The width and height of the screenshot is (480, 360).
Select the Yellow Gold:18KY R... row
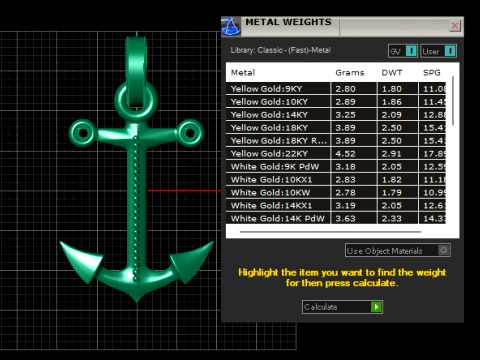pyautogui.click(x=336, y=141)
